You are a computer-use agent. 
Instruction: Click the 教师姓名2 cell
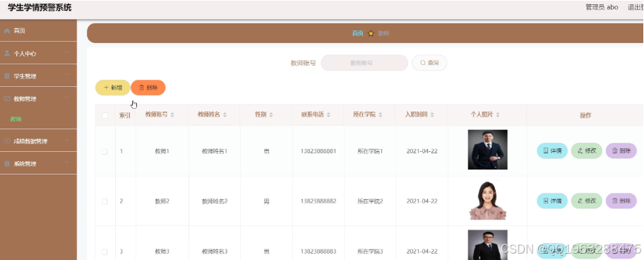click(x=215, y=201)
